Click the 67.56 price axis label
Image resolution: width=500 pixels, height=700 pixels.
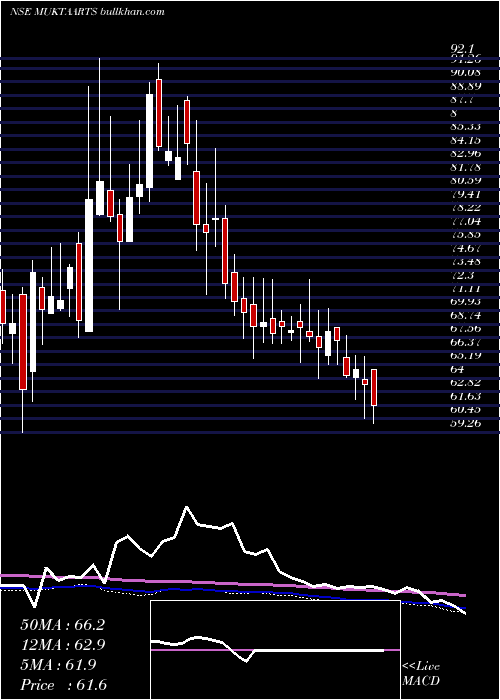[x=465, y=329]
